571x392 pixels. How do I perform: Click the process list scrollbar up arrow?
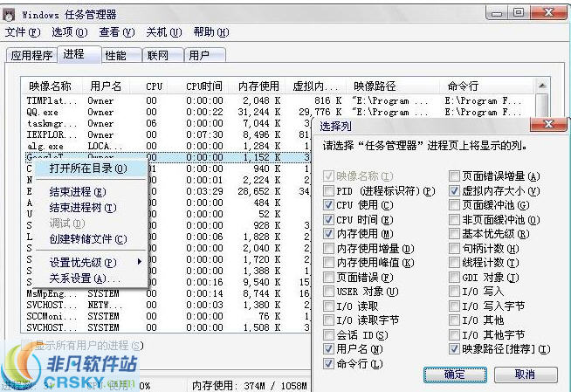coord(542,86)
